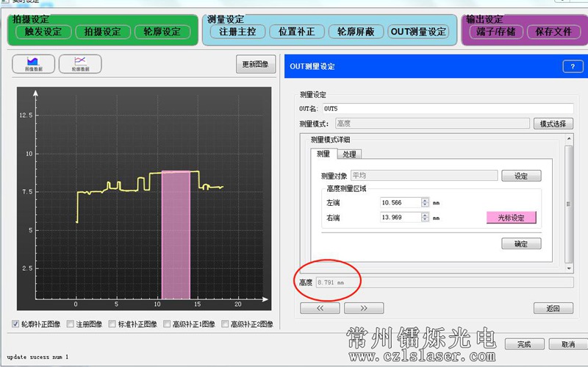
Task: Uncheck the 轮廓补正图像 checkbox
Action: pos(16,324)
